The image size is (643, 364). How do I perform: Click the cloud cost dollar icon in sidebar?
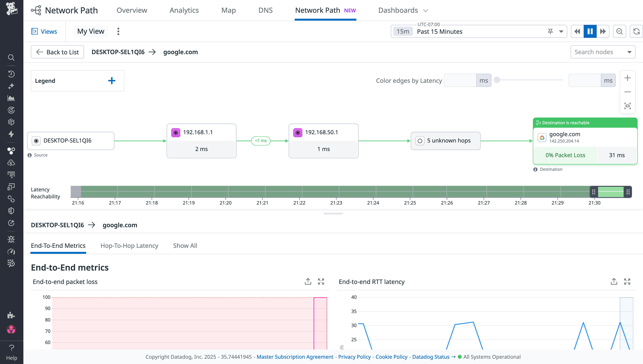[11, 163]
